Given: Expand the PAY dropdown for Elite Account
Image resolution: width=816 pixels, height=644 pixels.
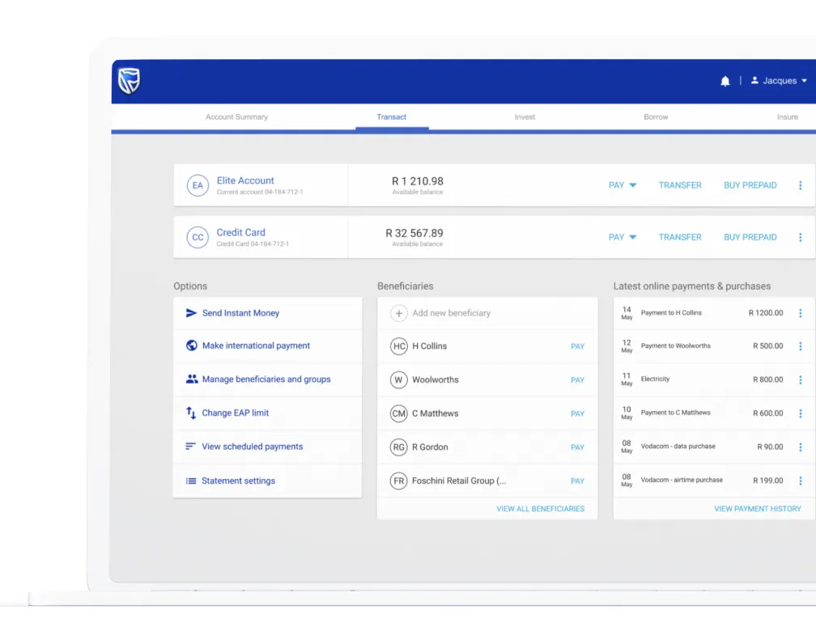Looking at the screenshot, I should point(623,185).
